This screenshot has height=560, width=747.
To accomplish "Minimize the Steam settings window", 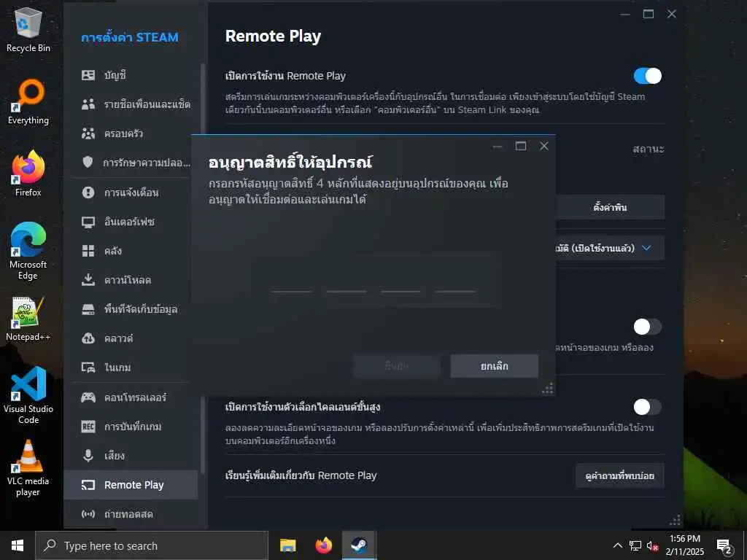I will click(x=625, y=15).
